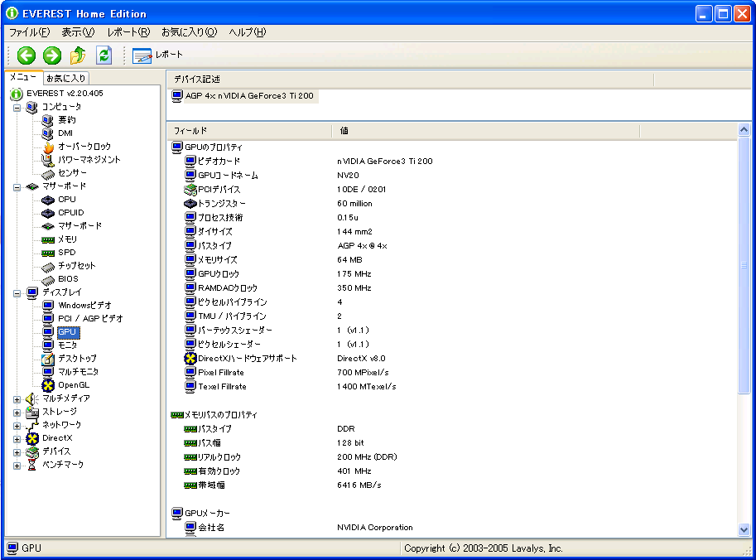
Task: Collapse the マザーボード tree node
Action: pos(17,187)
